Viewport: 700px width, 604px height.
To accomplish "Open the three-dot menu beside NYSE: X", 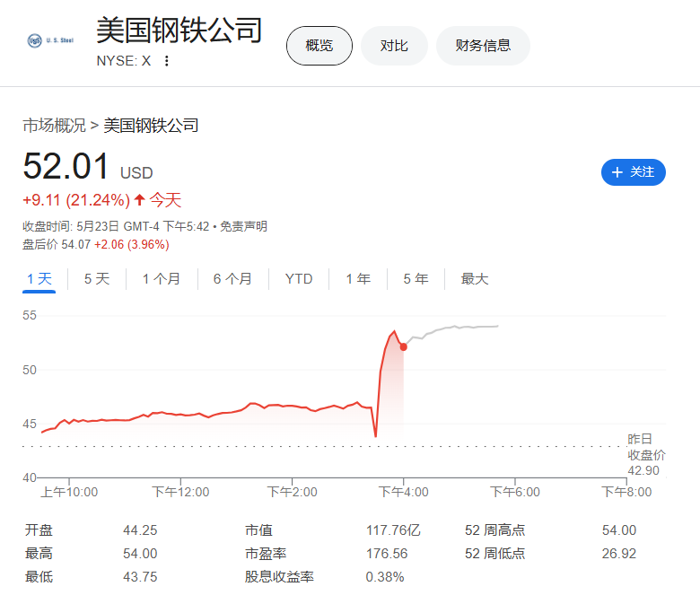I will coord(167,61).
